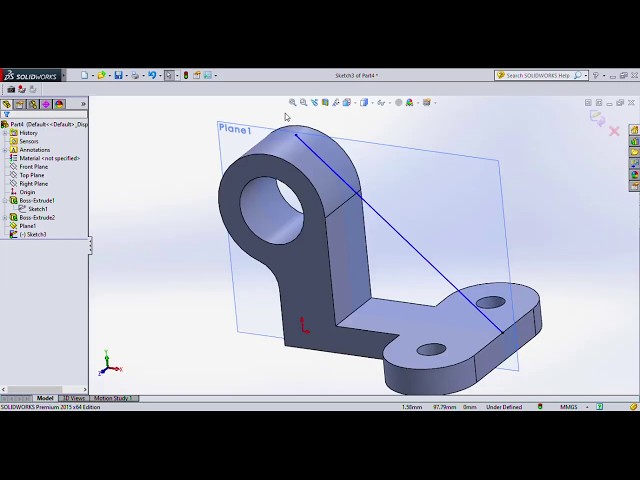Open the View Settings dropdown arrow

[436, 103]
